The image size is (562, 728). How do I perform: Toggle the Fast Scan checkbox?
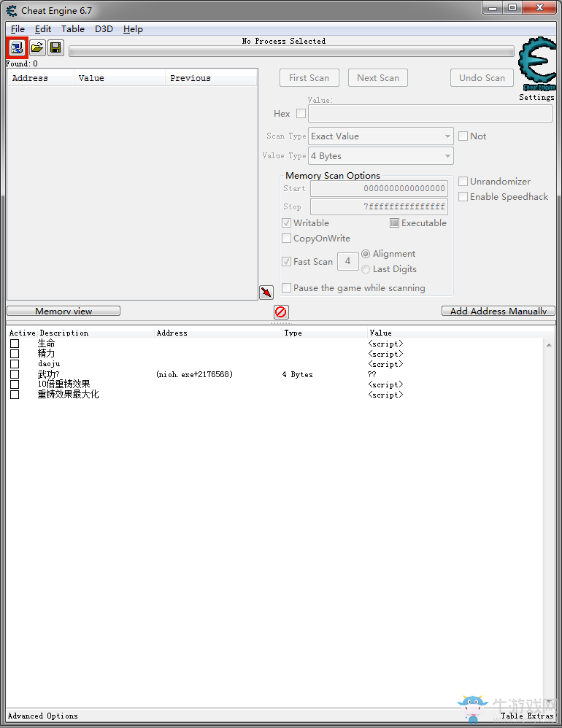(287, 261)
